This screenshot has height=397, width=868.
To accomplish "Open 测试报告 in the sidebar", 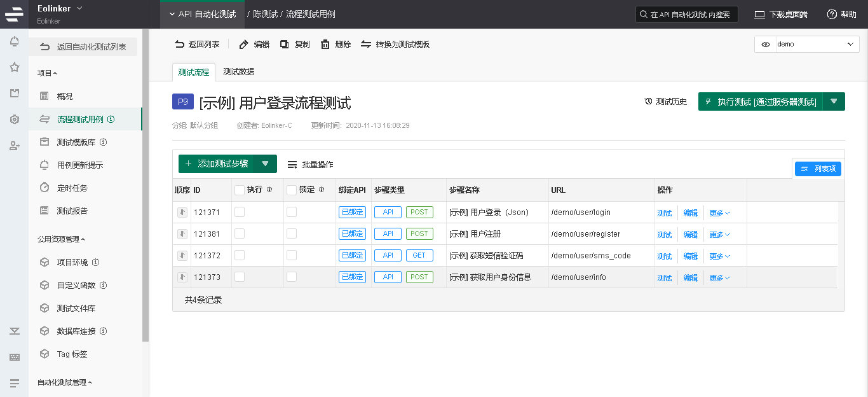I will pyautogui.click(x=72, y=211).
